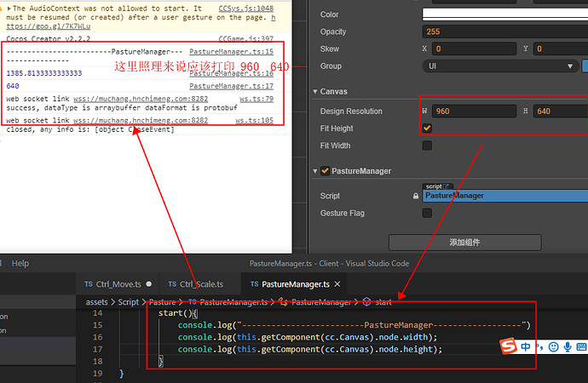Toggle PastureManager component enabled checkbox
The image size is (588, 383).
click(325, 171)
